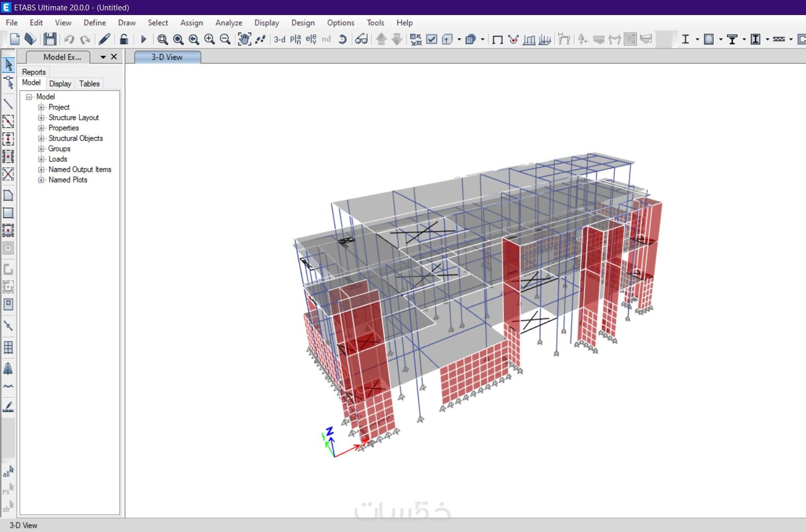Open the File menu
The image size is (806, 532).
click(x=11, y=23)
